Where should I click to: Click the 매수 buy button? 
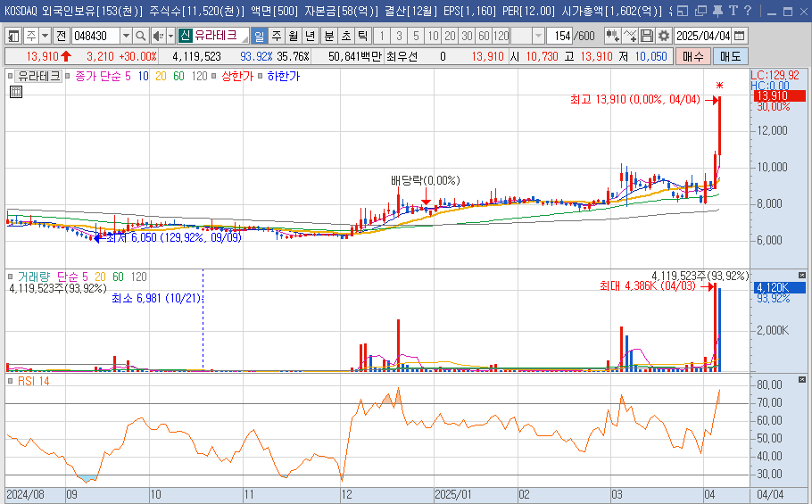[x=693, y=56]
